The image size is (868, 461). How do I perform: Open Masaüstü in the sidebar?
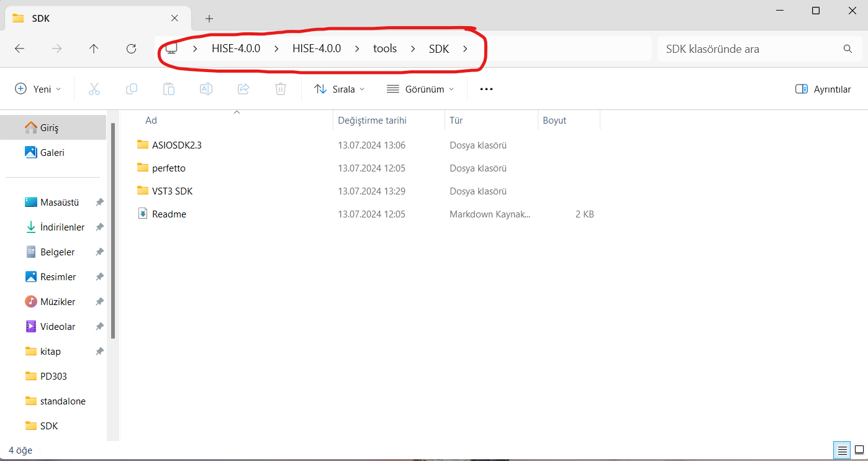(53, 203)
